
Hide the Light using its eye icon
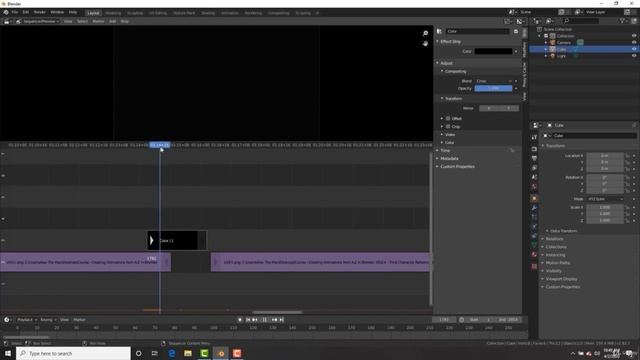[x=634, y=56]
